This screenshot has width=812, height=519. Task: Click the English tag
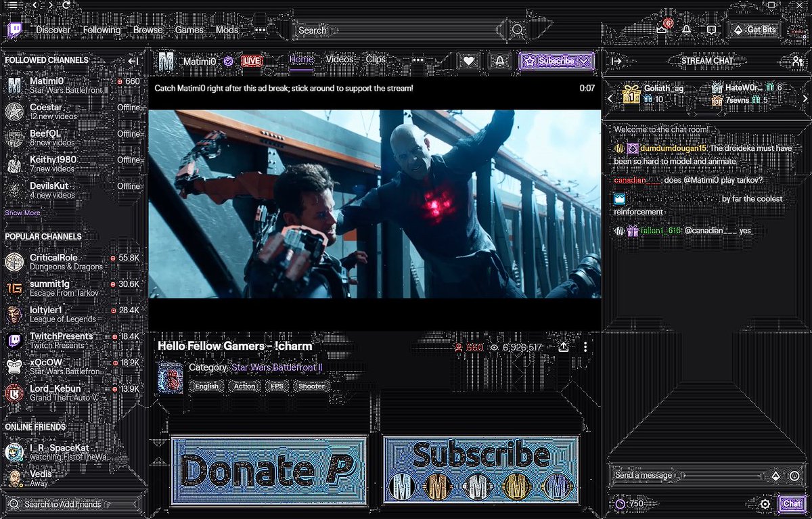click(x=206, y=386)
